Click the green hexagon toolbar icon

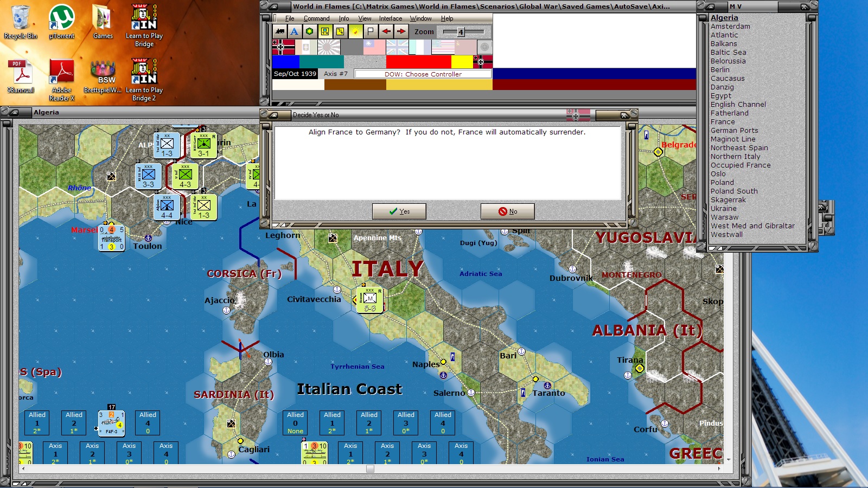tap(309, 31)
